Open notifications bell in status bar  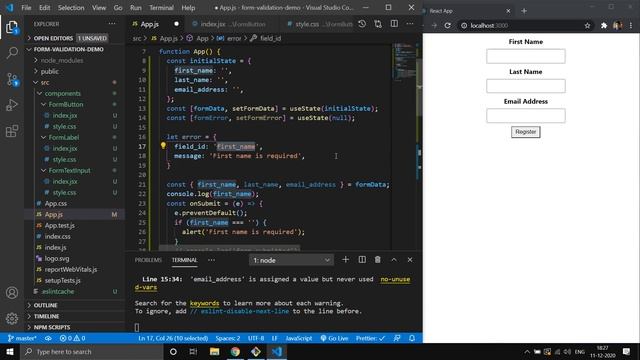click(412, 338)
